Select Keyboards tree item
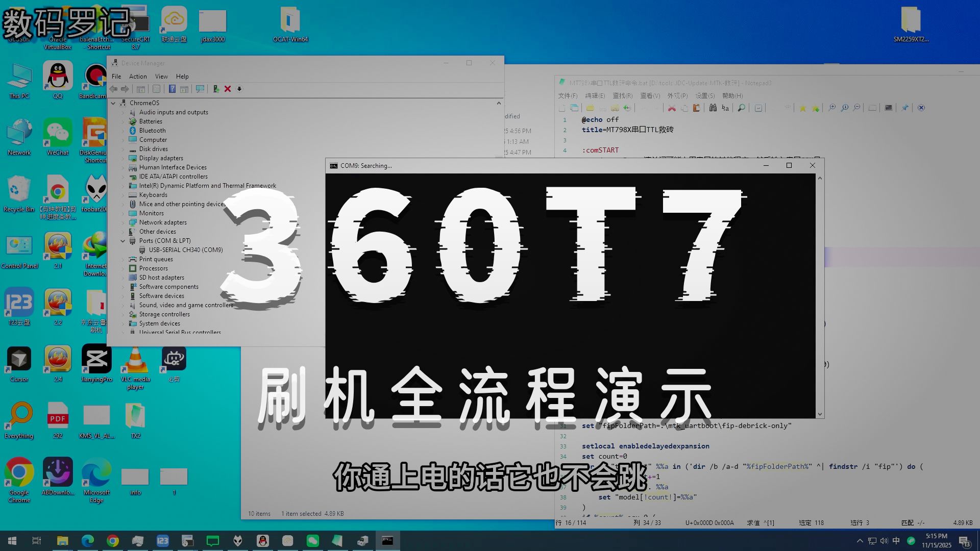 pyautogui.click(x=153, y=195)
